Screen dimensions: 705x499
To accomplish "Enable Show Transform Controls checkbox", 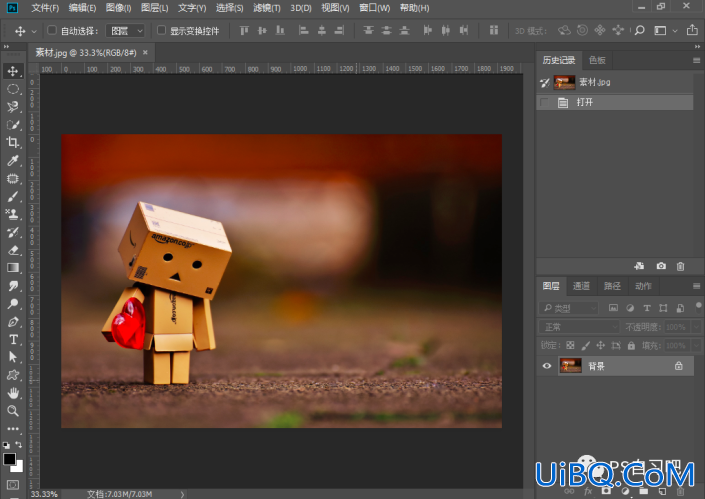I will (x=161, y=30).
